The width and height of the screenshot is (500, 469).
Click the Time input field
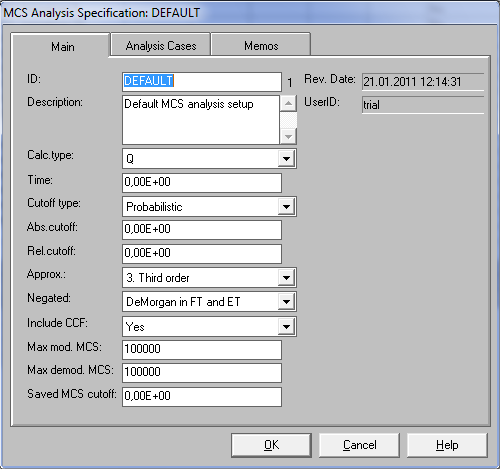tap(202, 183)
